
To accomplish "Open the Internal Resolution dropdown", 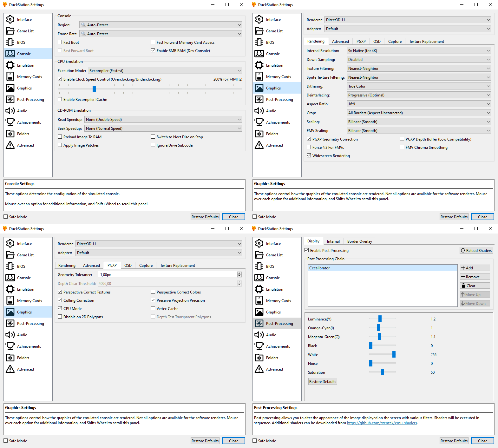I will pos(419,50).
